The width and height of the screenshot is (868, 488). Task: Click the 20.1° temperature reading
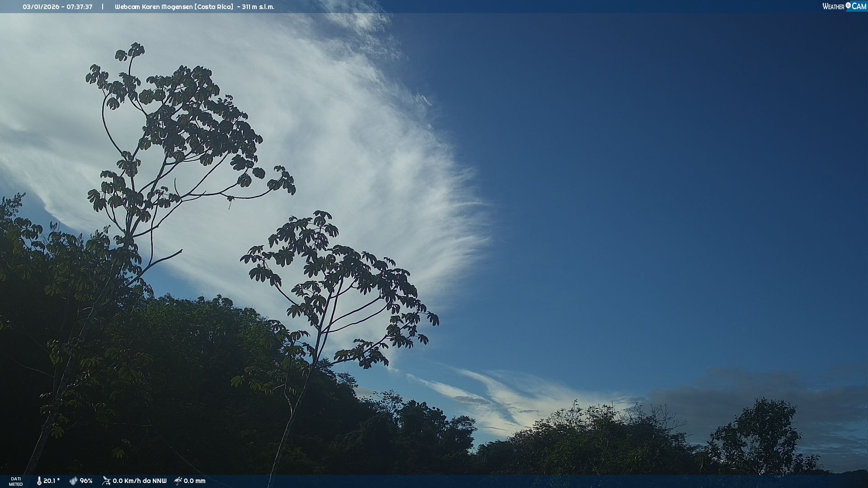point(51,481)
